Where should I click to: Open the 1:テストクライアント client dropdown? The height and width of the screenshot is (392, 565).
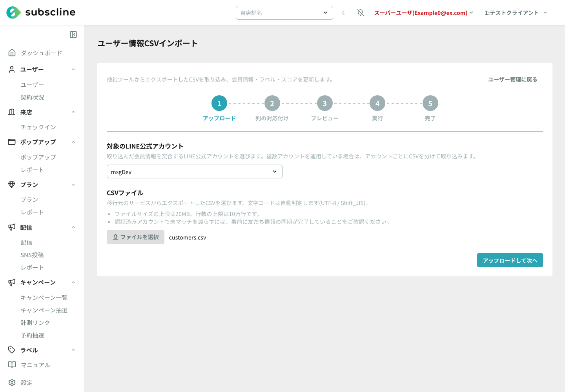click(516, 13)
